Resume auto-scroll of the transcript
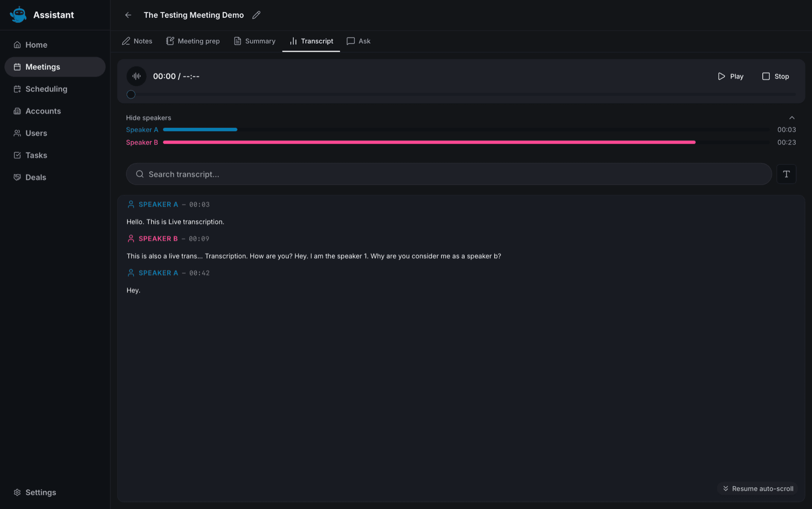The image size is (812, 509). click(758, 489)
